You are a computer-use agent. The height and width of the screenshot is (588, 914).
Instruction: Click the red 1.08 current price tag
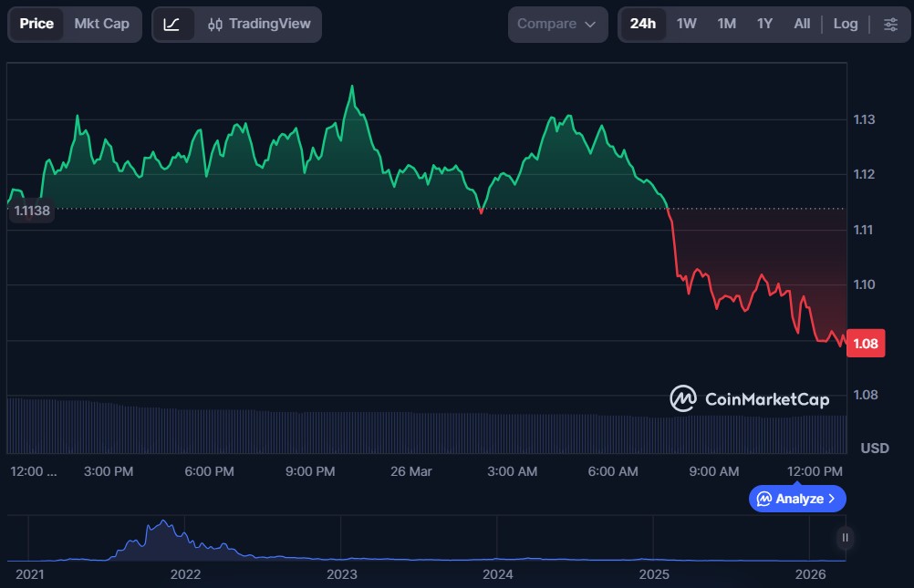[x=865, y=344]
